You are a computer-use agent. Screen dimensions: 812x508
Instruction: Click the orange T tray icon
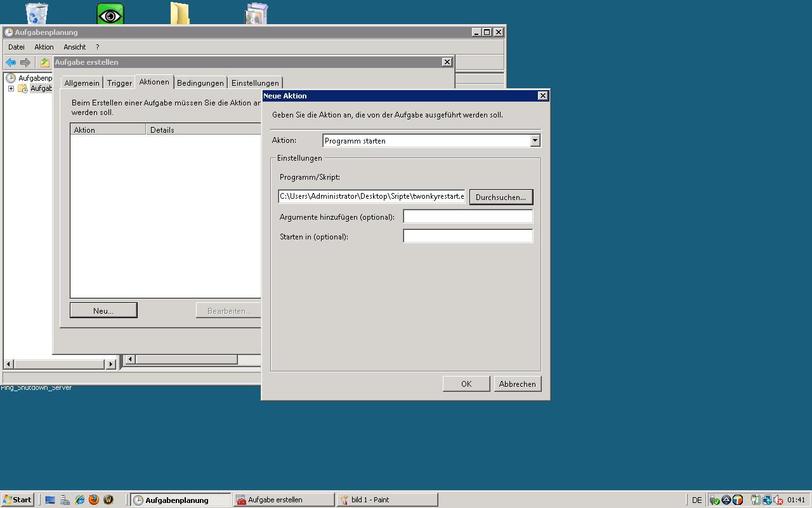point(737,500)
